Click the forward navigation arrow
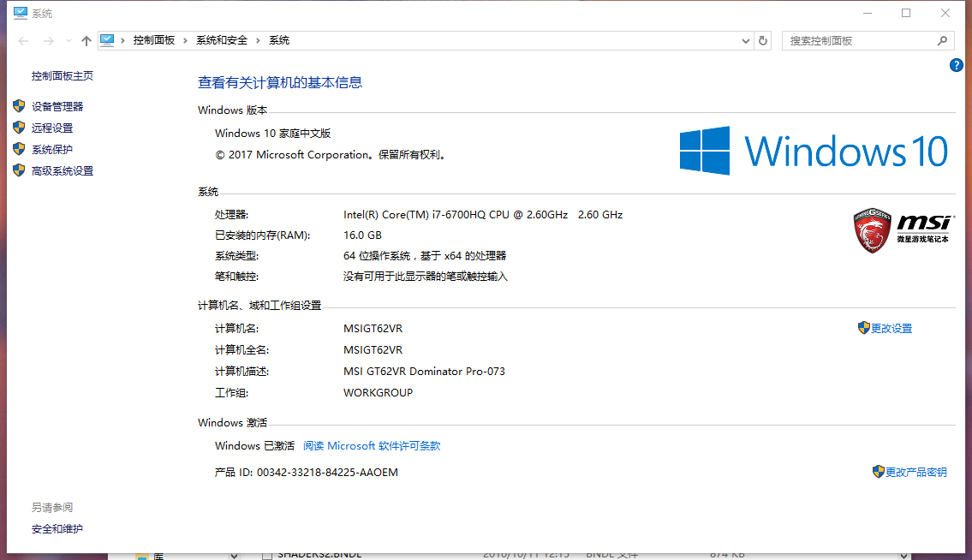 point(48,41)
